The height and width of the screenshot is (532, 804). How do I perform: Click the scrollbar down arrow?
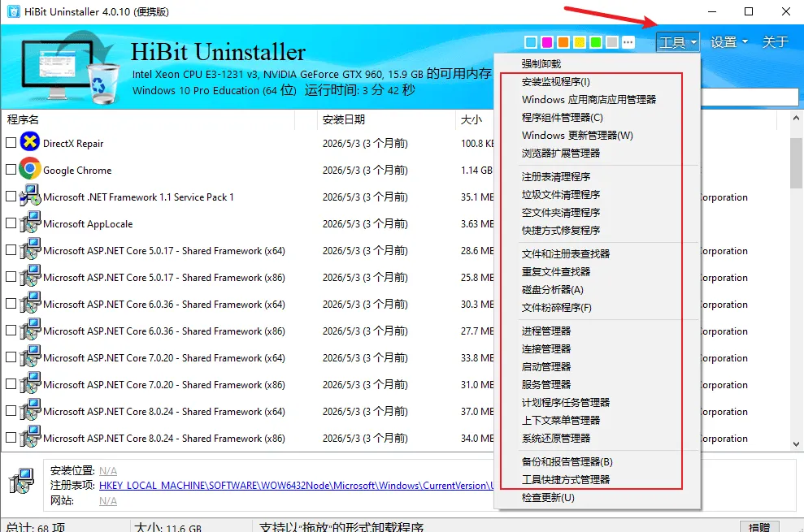(x=796, y=444)
